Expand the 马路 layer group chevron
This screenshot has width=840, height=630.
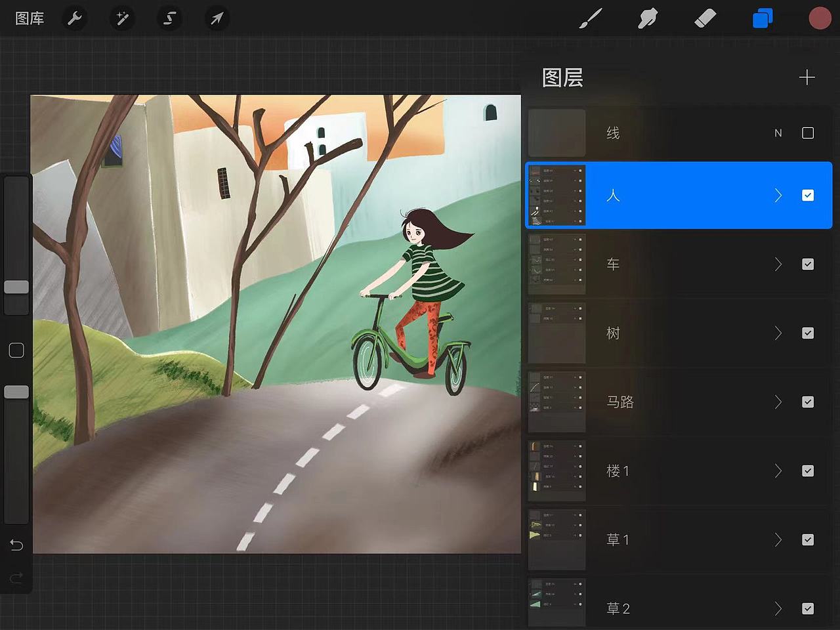click(x=778, y=402)
